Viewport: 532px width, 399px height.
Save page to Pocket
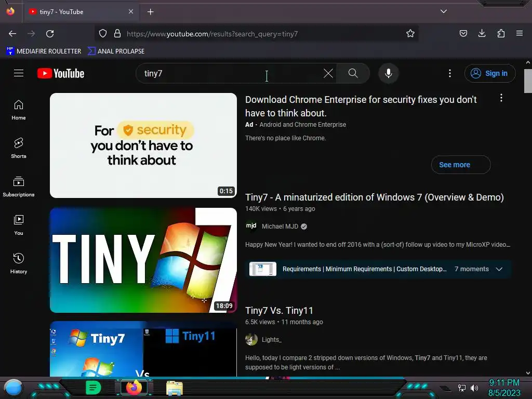tap(463, 33)
